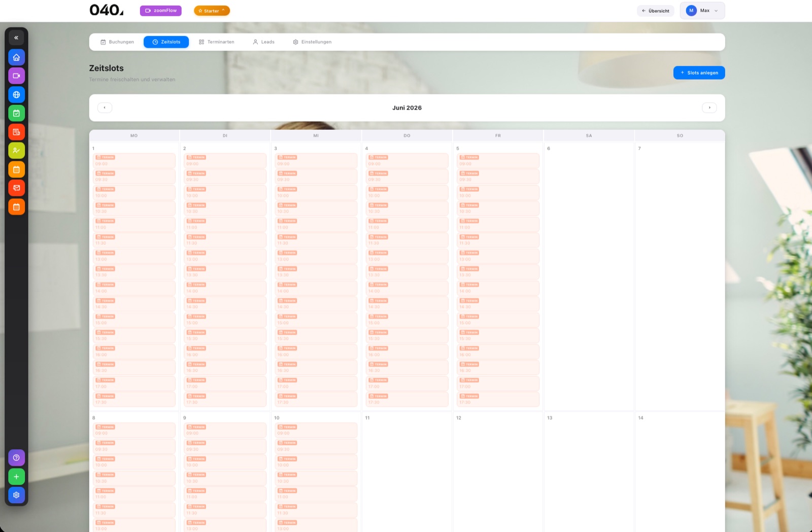Open the Max user menu
Viewport: 812px width, 532px height.
click(702, 11)
